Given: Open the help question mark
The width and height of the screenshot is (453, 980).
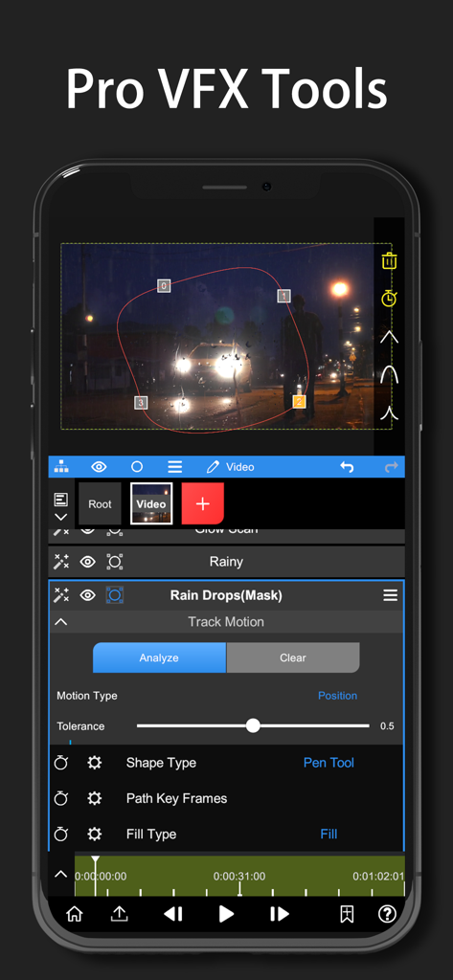Looking at the screenshot, I should (387, 914).
